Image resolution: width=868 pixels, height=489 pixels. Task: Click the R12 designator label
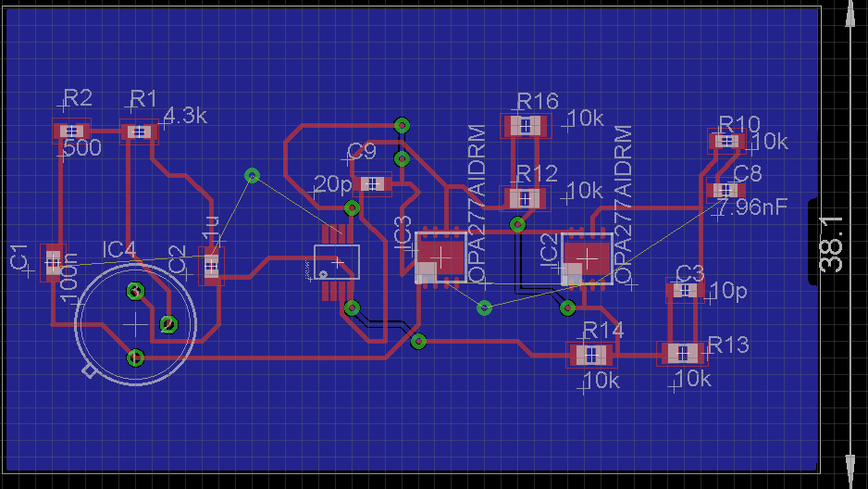[537, 174]
